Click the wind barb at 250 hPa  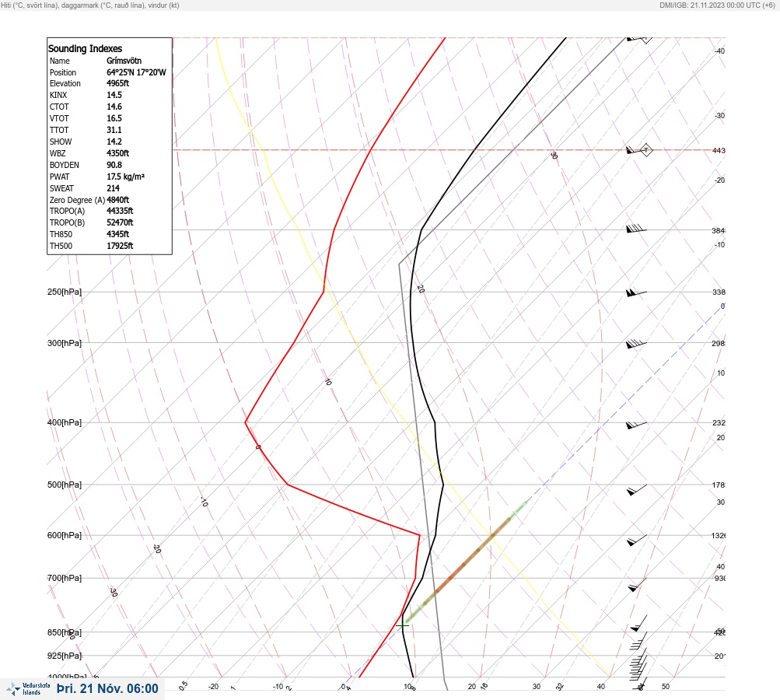636,293
